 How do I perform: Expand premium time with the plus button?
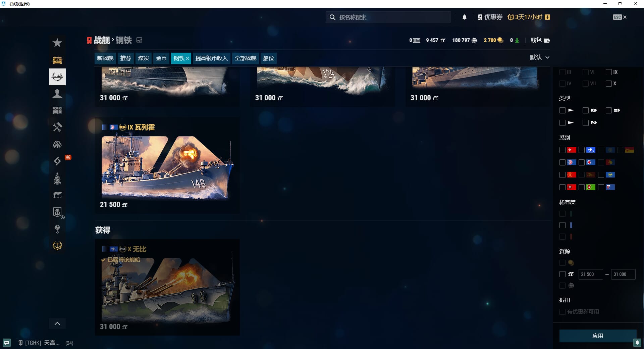pos(547,17)
